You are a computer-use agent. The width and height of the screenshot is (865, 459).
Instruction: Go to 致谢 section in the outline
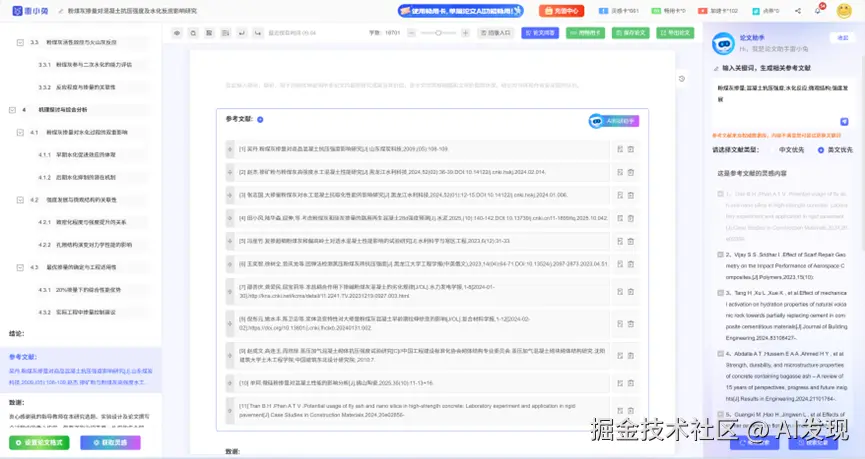[x=17, y=403]
